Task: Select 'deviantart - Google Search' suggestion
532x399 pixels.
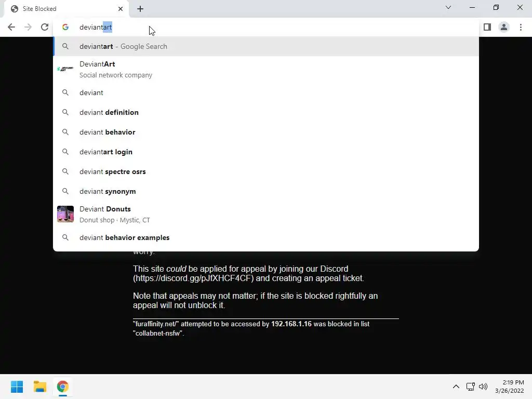Action: pos(266,46)
